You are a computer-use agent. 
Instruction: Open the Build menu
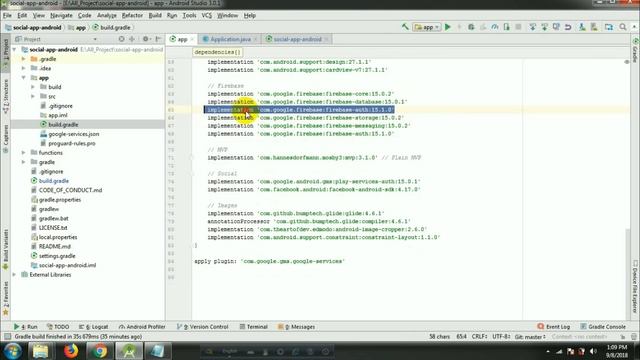coord(155,16)
